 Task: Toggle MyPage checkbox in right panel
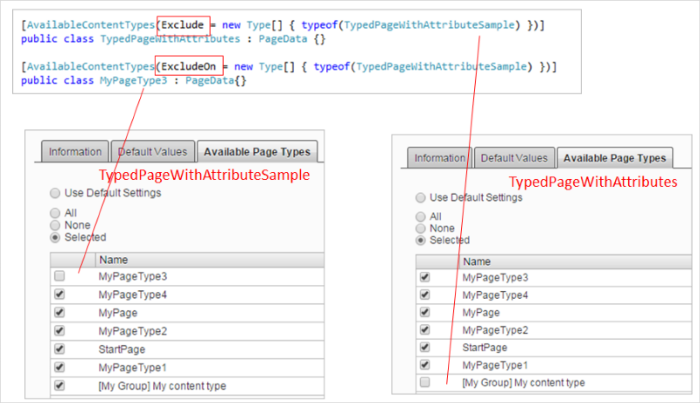click(x=426, y=312)
